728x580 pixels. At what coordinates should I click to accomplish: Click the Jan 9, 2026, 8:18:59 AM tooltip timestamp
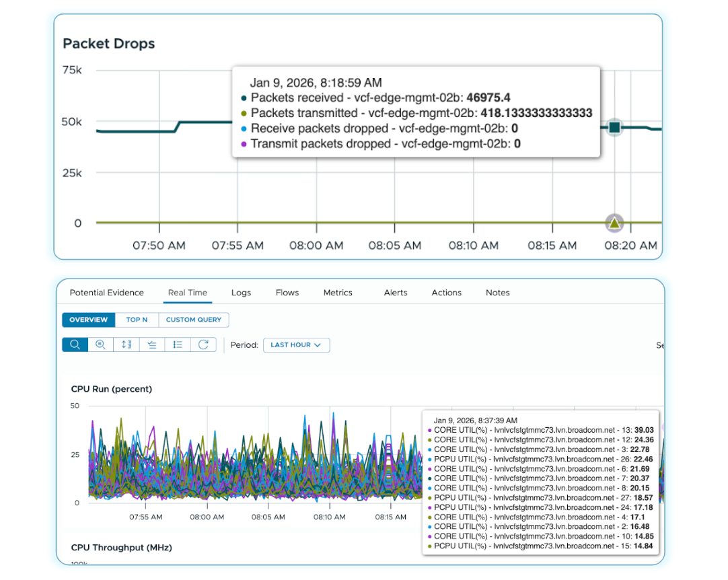pos(316,83)
